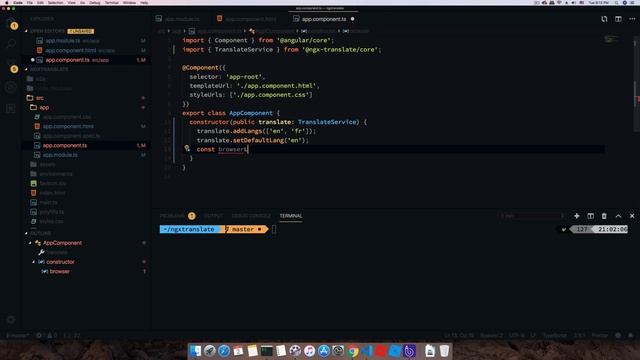Collapse the Outline section

point(26,233)
